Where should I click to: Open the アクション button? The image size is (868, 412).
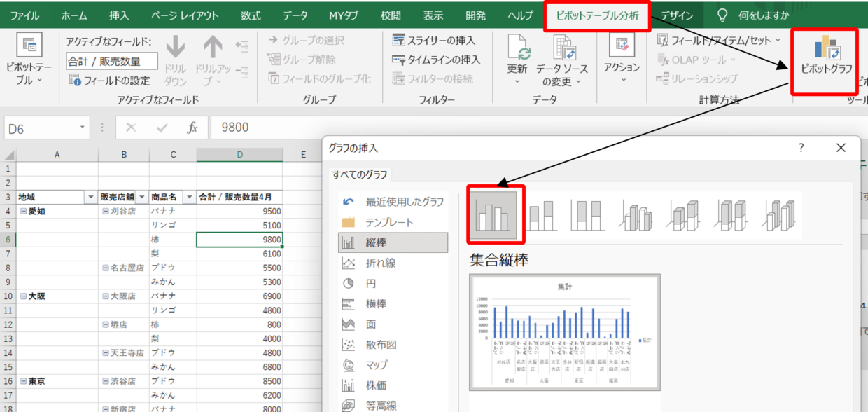coord(622,60)
